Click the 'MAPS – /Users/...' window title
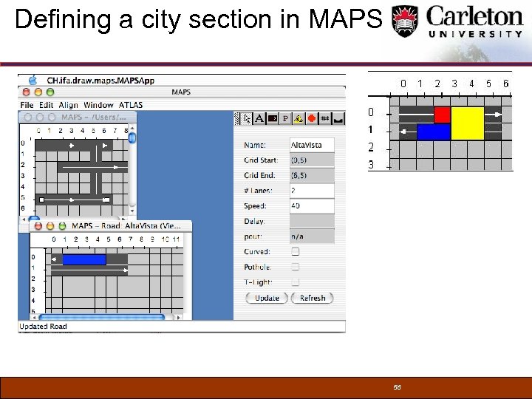The height and width of the screenshot is (399, 532). [94, 117]
